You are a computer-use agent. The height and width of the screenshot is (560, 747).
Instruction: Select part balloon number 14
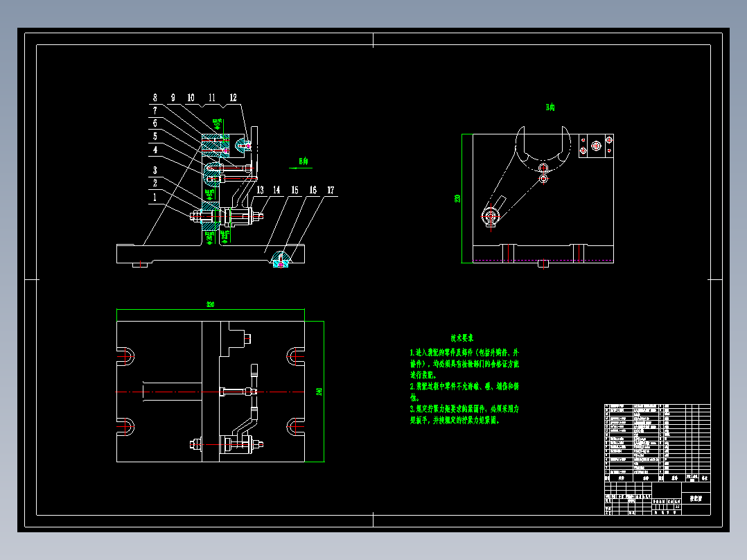click(x=276, y=190)
